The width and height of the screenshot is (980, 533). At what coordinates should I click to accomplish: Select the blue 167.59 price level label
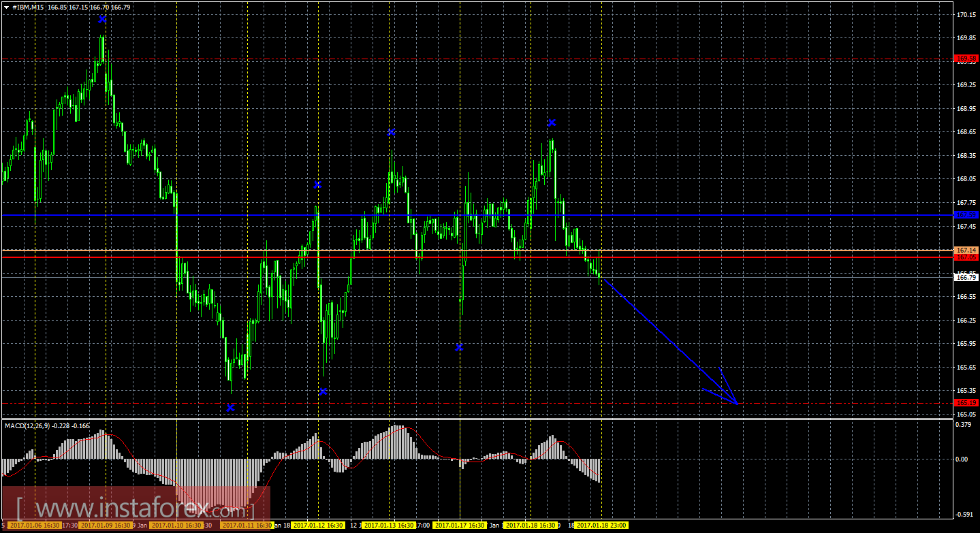pos(966,215)
